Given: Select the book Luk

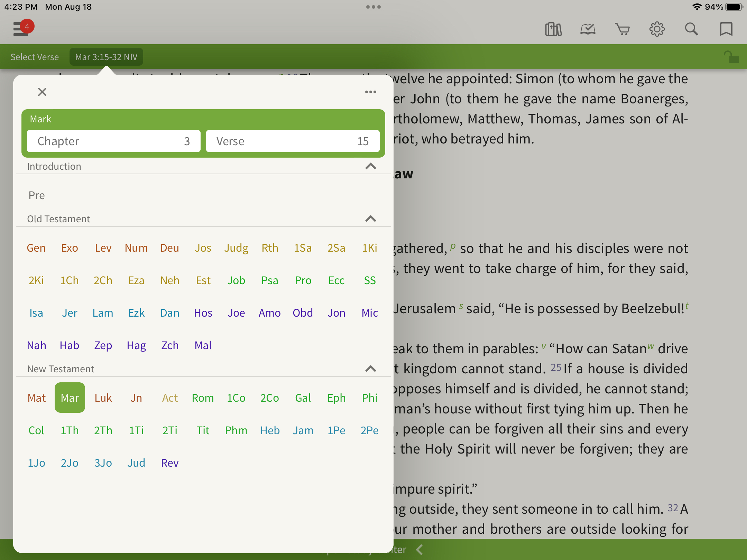Looking at the screenshot, I should click(103, 398).
